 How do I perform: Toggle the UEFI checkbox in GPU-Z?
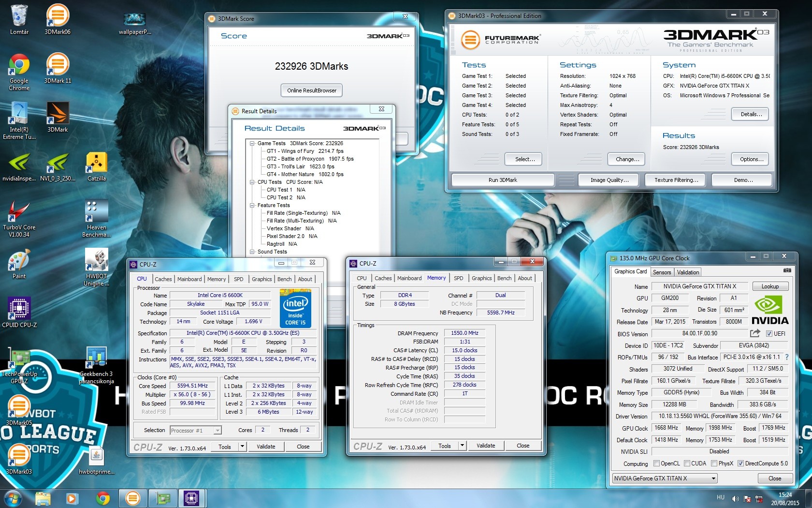pyautogui.click(x=769, y=334)
